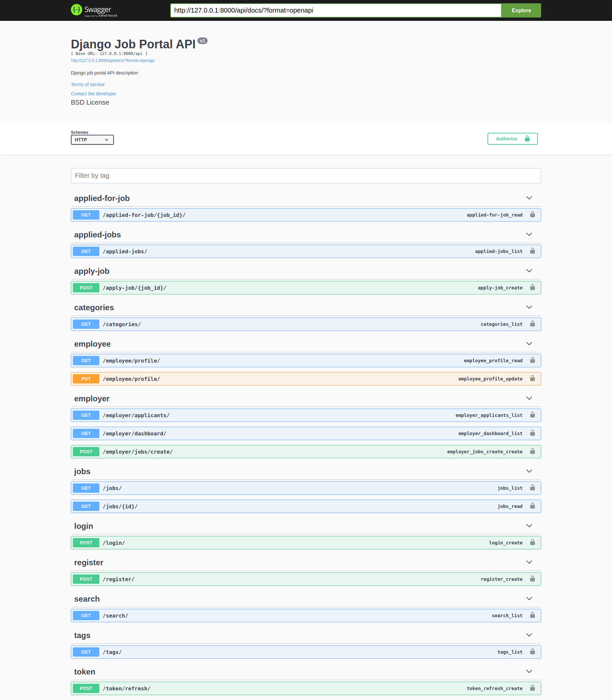Expand GET /jobs/{id}/ operation

[x=306, y=506]
